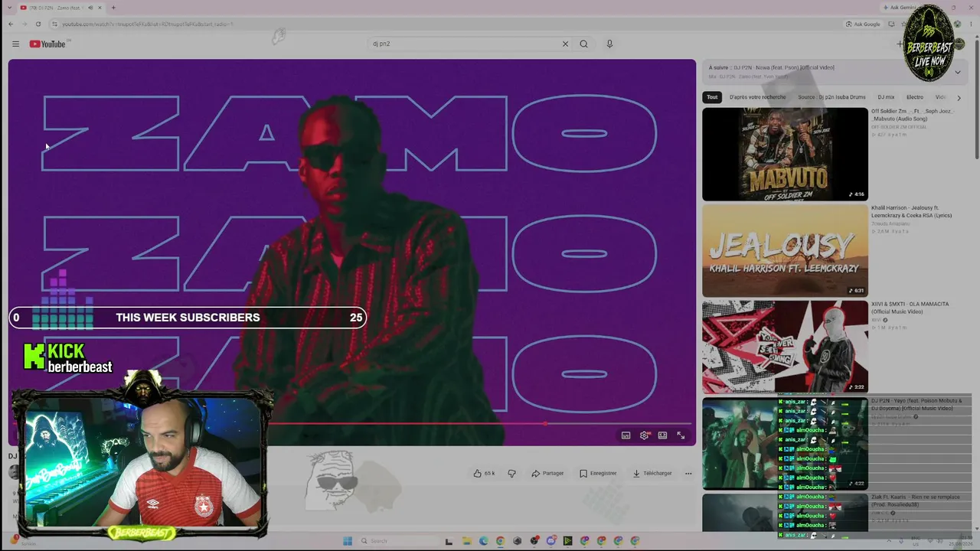The width and height of the screenshot is (980, 551).
Task: Click the Télécharger download button
Action: [x=652, y=473]
